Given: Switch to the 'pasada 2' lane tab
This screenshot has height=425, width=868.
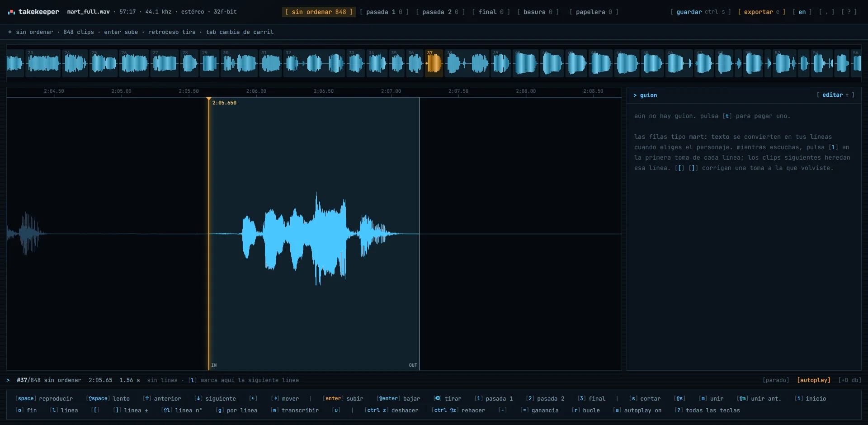Looking at the screenshot, I should point(440,12).
